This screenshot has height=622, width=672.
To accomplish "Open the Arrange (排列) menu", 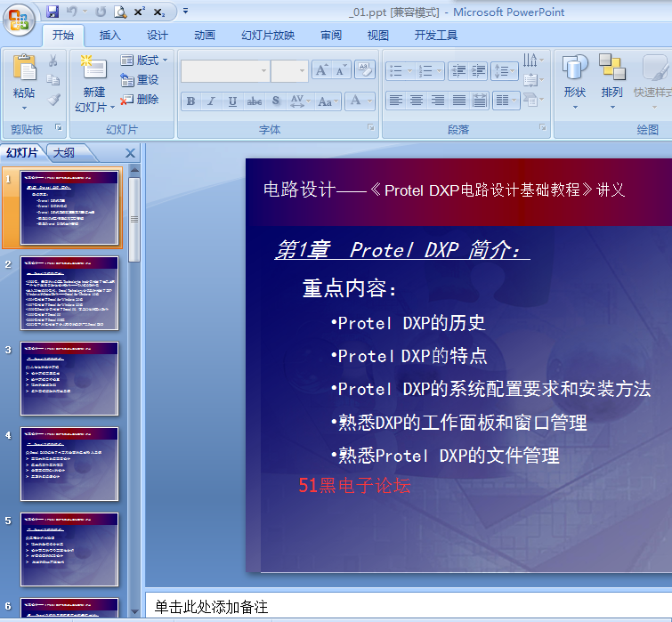I will pyautogui.click(x=611, y=81).
